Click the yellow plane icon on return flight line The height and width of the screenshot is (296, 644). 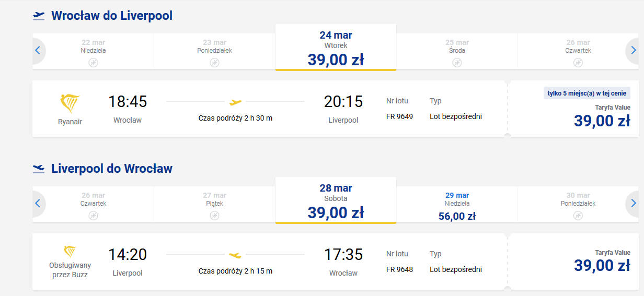tap(235, 255)
